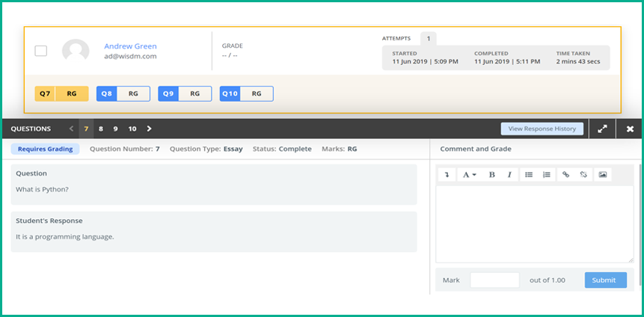The height and width of the screenshot is (317, 644).
Task: Select the Q7 RG question chip
Action: pos(61,93)
